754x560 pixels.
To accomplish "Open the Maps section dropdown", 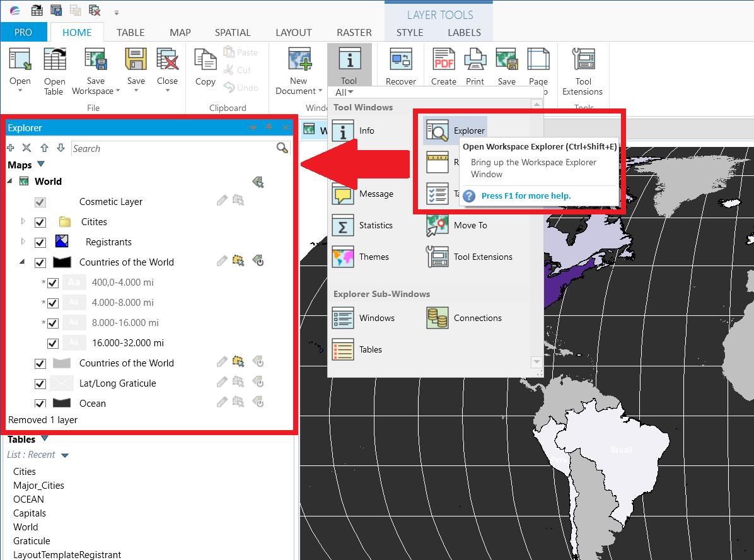I will click(x=41, y=164).
